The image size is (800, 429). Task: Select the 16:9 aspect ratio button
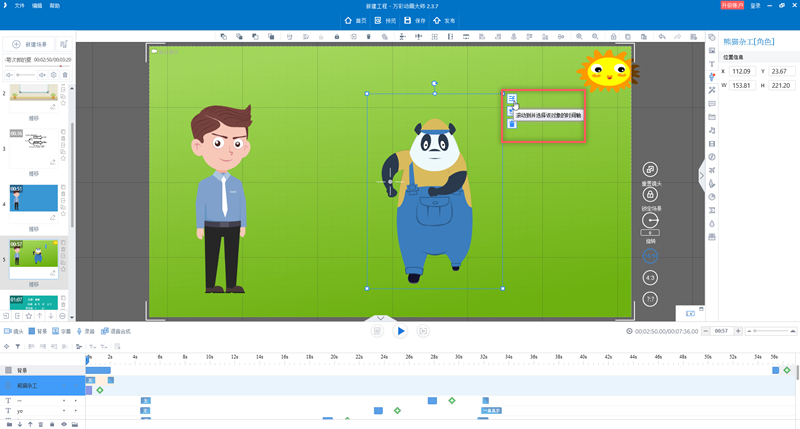pyautogui.click(x=650, y=256)
